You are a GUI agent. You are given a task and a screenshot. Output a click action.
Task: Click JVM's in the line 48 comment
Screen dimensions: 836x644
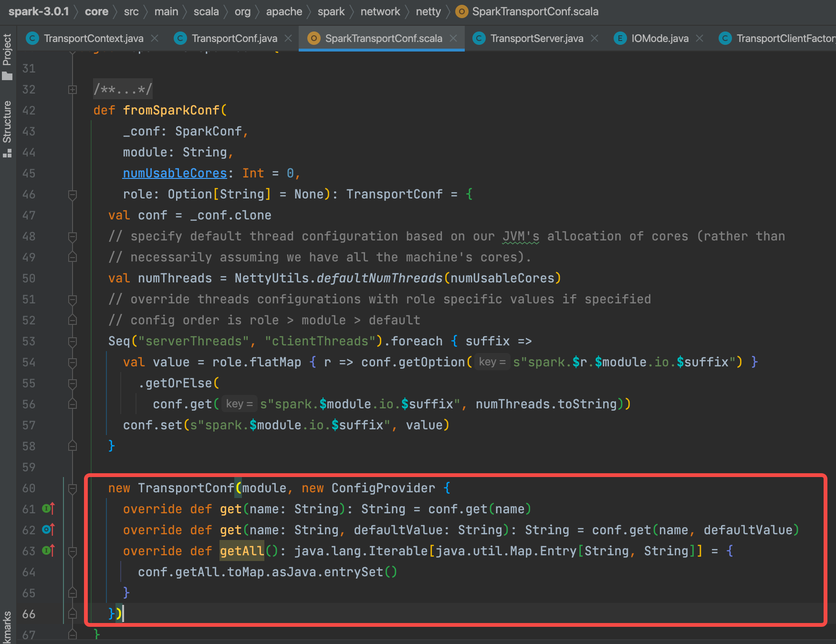point(521,236)
